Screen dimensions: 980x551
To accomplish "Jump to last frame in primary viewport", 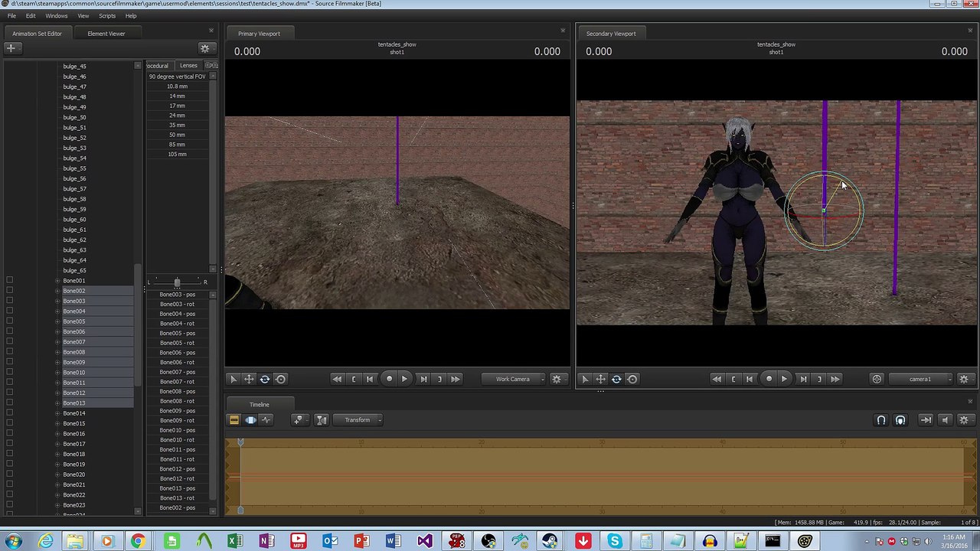I will click(x=456, y=379).
